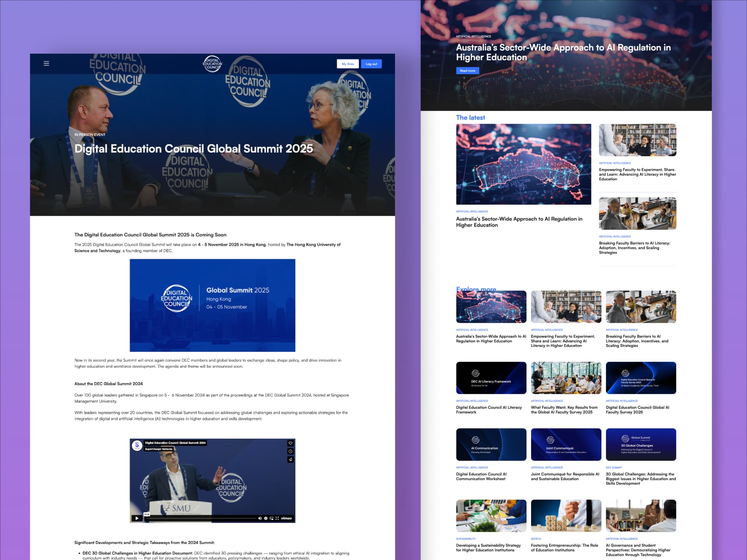
Task: Click the My Area button
Action: click(348, 64)
